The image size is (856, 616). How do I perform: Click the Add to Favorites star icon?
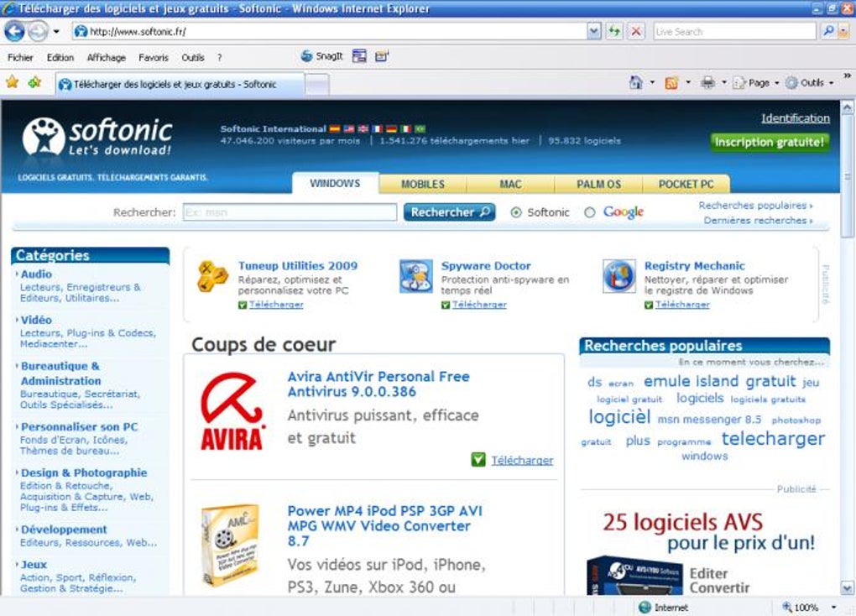point(35,82)
